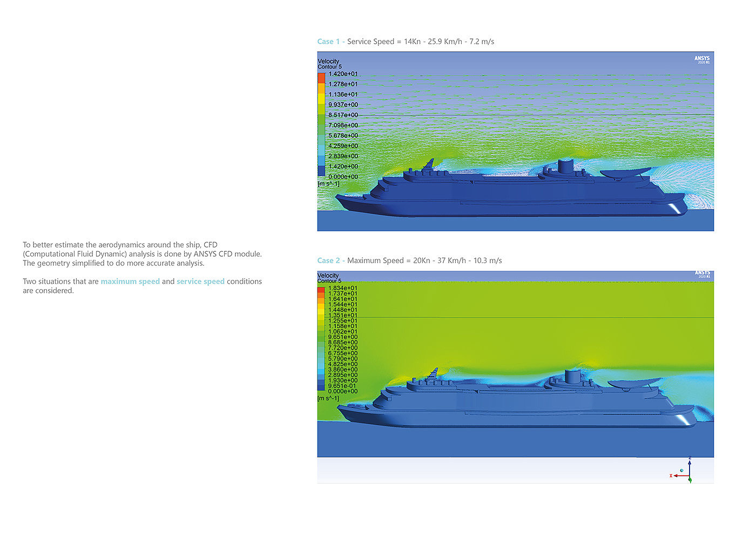Image resolution: width=756 pixels, height=535 pixels.
Task: Select the red 1.834e+01 legend color in Case 2
Action: coord(321,290)
